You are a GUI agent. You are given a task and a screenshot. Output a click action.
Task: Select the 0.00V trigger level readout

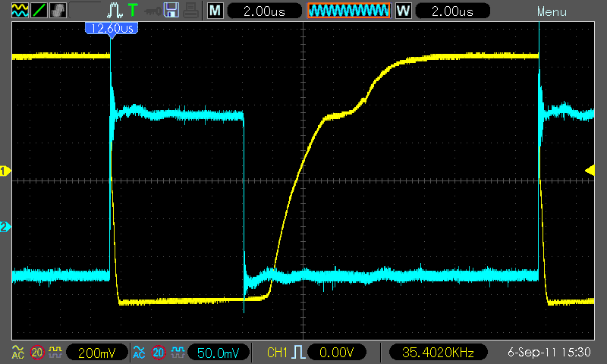[x=336, y=353]
